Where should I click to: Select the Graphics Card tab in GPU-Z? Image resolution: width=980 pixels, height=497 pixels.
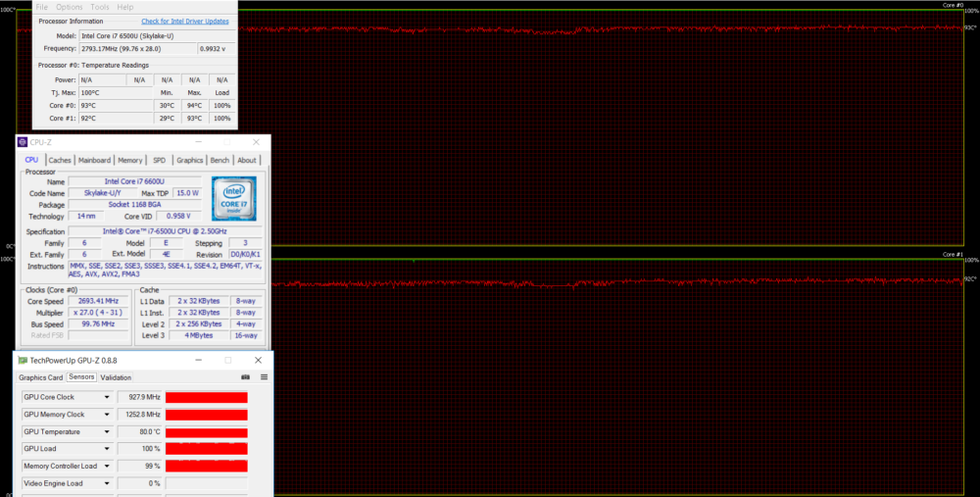tap(40, 377)
